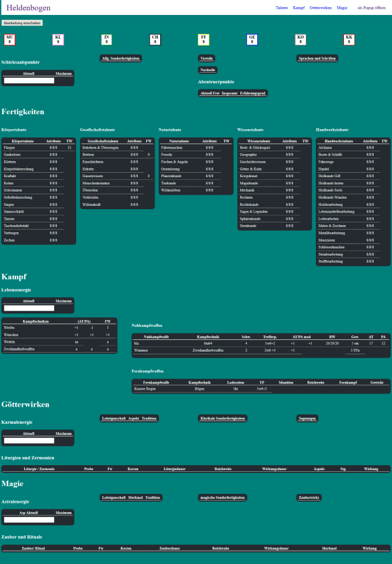Viewport: 392px width, 564px height.
Task: Enable editing with Bearbeitung einschalten button
Action: point(22,23)
